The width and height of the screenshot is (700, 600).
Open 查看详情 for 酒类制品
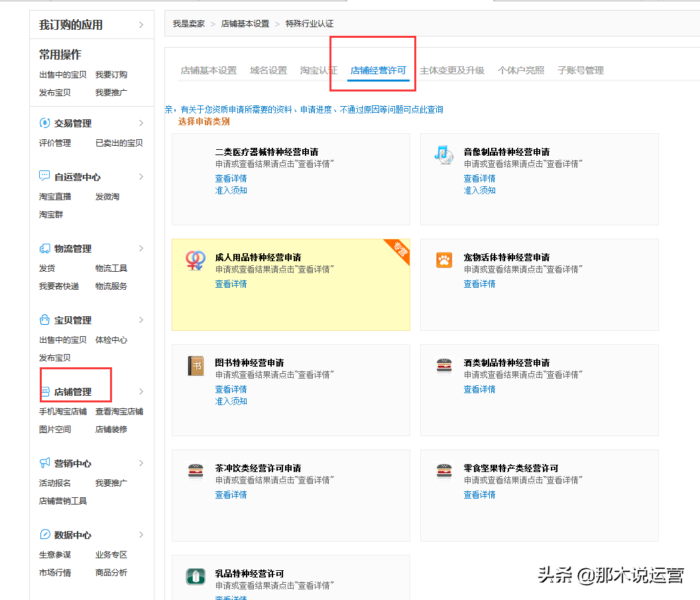[x=479, y=389]
